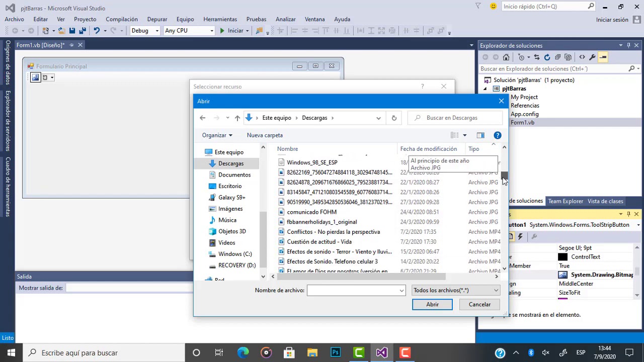Expand the Nombre de archivo combo dropdown arrow
Viewport: 644px width, 362px height.
tap(401, 290)
